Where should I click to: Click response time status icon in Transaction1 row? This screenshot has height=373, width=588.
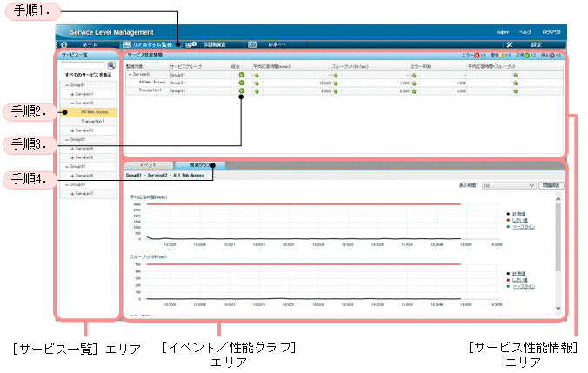click(257, 91)
